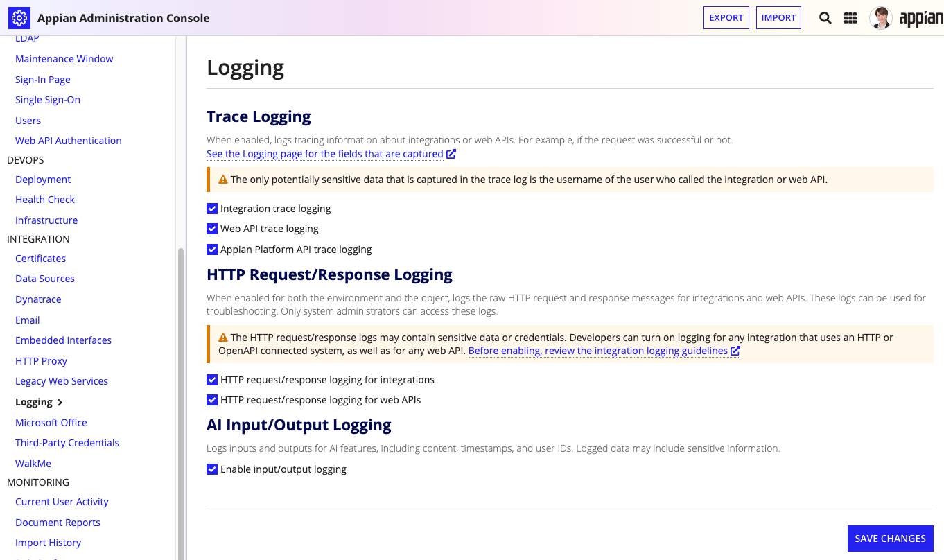The image size is (944, 560).
Task: Open WalkMe settings
Action: coord(33,464)
